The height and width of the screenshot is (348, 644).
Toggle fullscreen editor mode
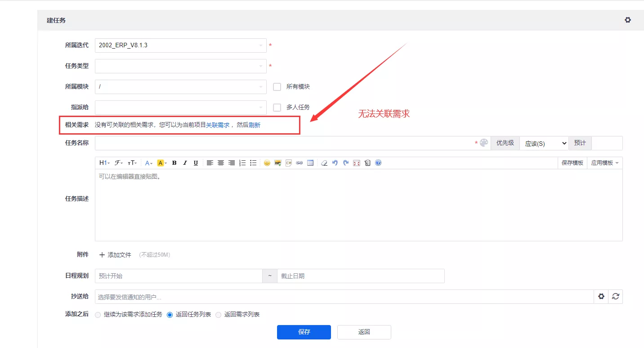(x=357, y=163)
